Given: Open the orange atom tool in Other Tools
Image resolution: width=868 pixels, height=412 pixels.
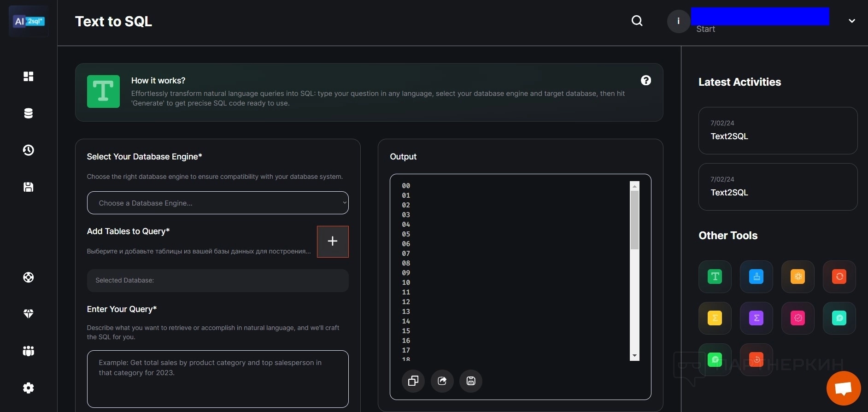Looking at the screenshot, I should coord(798,277).
